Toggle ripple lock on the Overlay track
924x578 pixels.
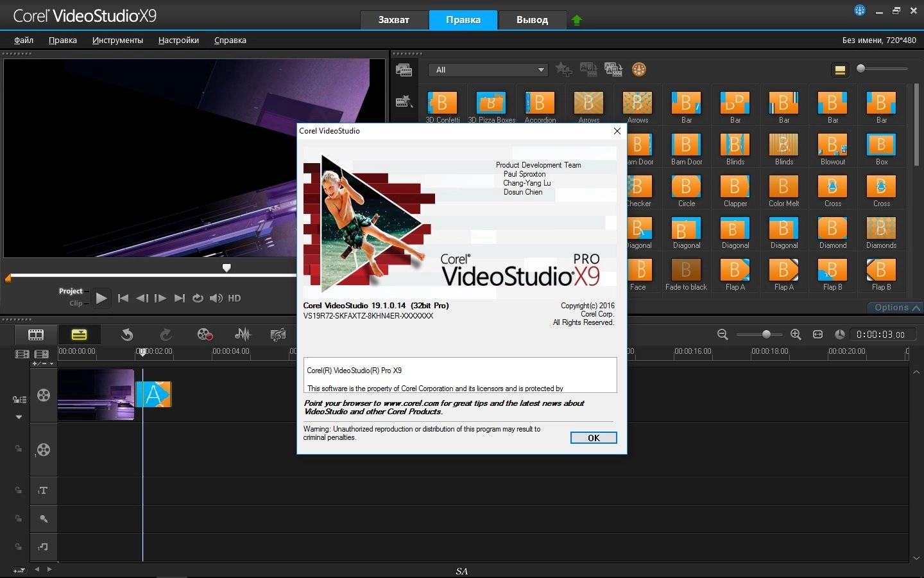coord(19,449)
